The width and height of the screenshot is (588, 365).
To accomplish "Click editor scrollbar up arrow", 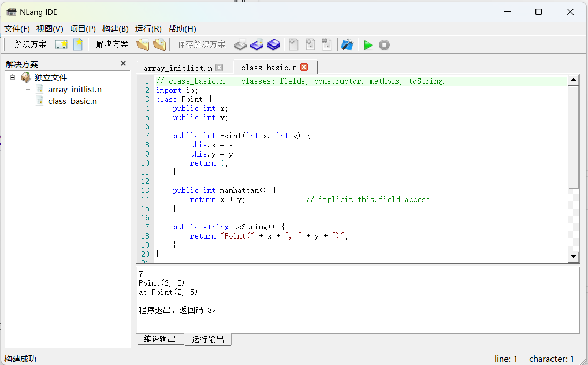I will pyautogui.click(x=573, y=79).
